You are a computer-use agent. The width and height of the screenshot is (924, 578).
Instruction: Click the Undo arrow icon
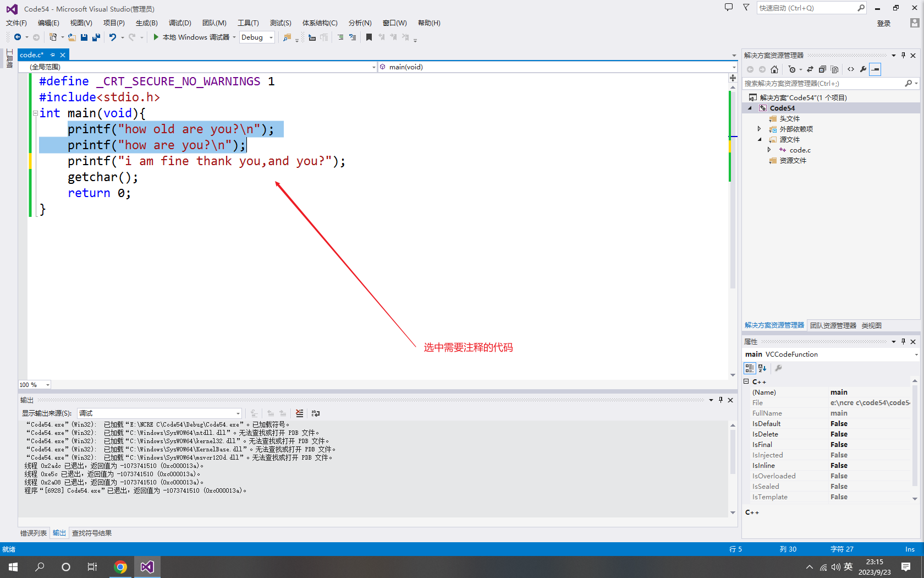[x=113, y=37]
